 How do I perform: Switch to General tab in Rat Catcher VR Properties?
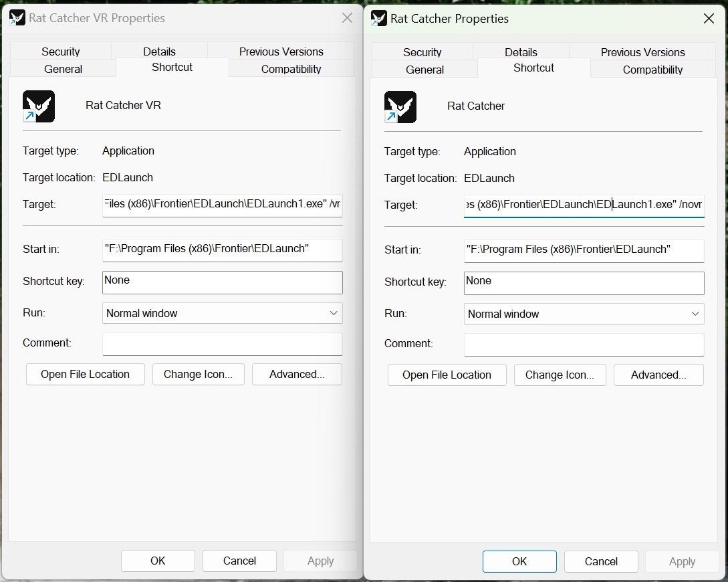pos(63,69)
